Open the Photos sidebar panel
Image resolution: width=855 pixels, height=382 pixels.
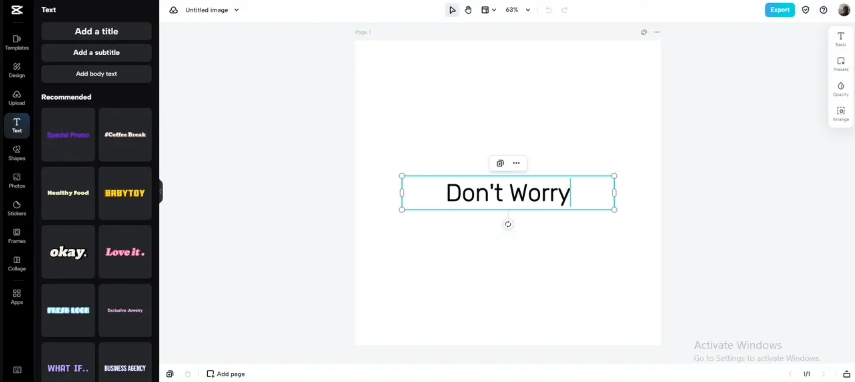tap(17, 181)
